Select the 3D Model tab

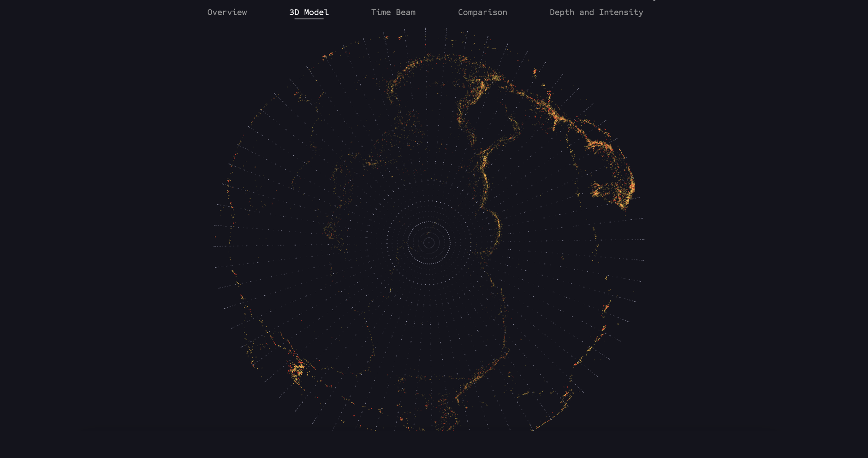pyautogui.click(x=309, y=12)
